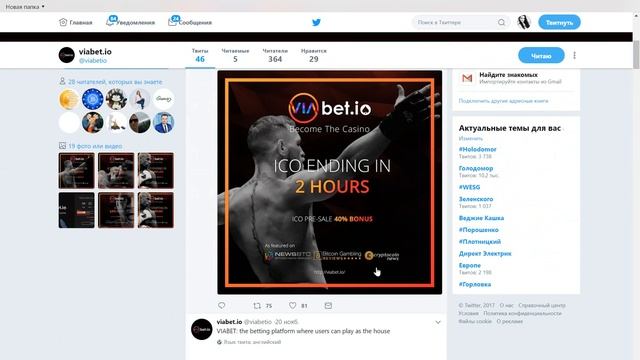The width and height of the screenshot is (640, 360).
Task: Open the Home (Главная) tab
Action: [x=76, y=22]
